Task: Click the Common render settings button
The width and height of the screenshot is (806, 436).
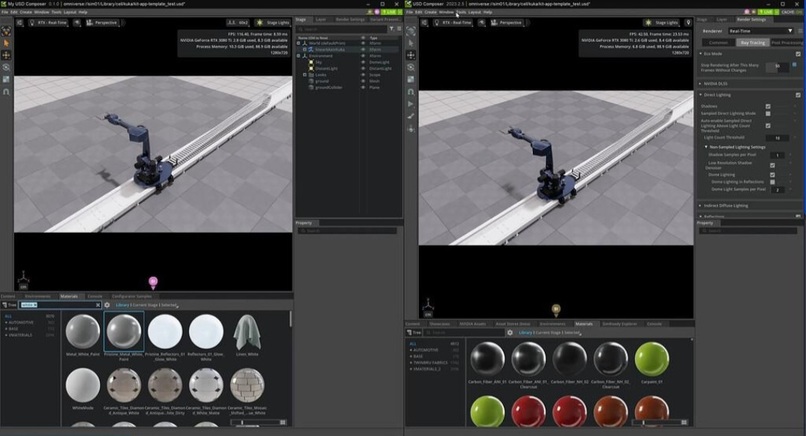Action: (x=718, y=43)
